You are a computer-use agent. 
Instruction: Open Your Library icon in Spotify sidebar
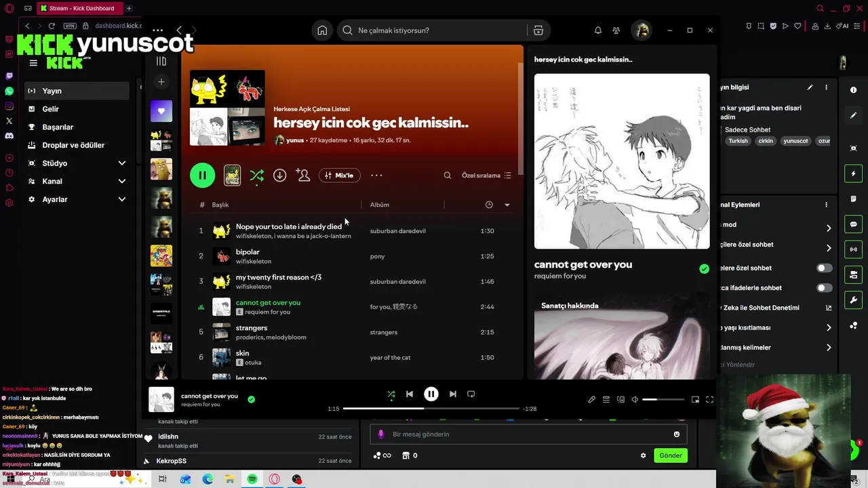(x=161, y=61)
